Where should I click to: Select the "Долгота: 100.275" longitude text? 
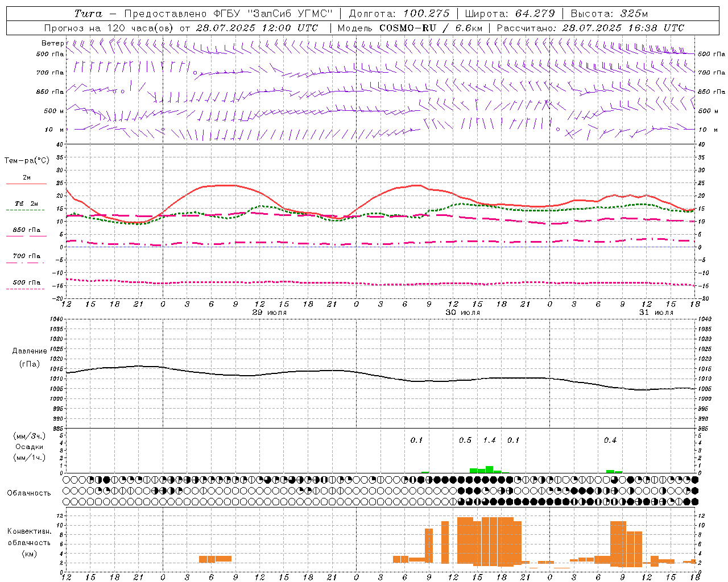click(399, 14)
